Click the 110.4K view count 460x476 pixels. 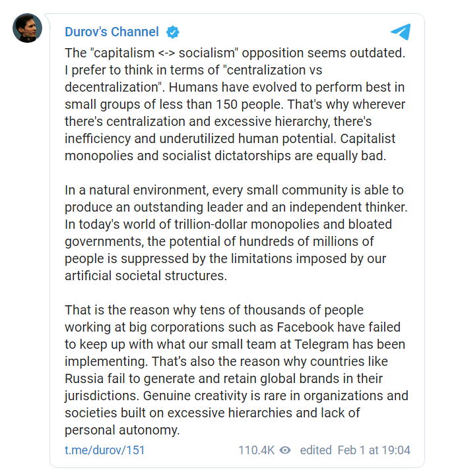tap(256, 450)
